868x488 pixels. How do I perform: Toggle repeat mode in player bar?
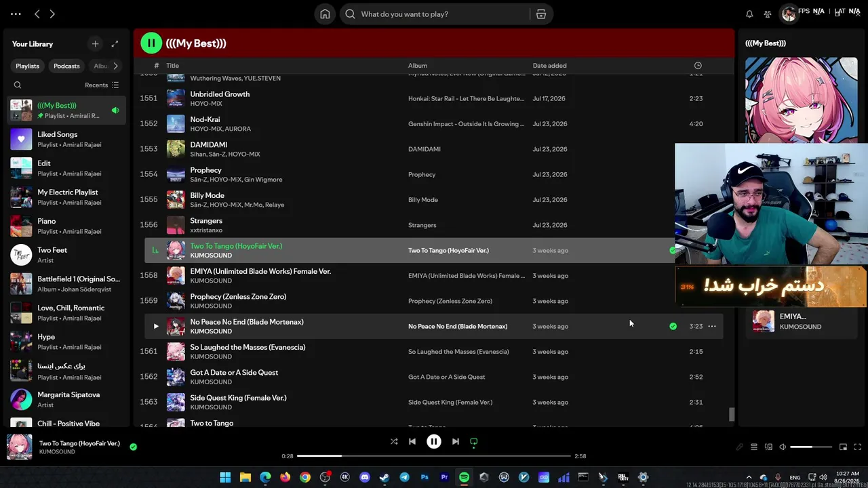474,441
